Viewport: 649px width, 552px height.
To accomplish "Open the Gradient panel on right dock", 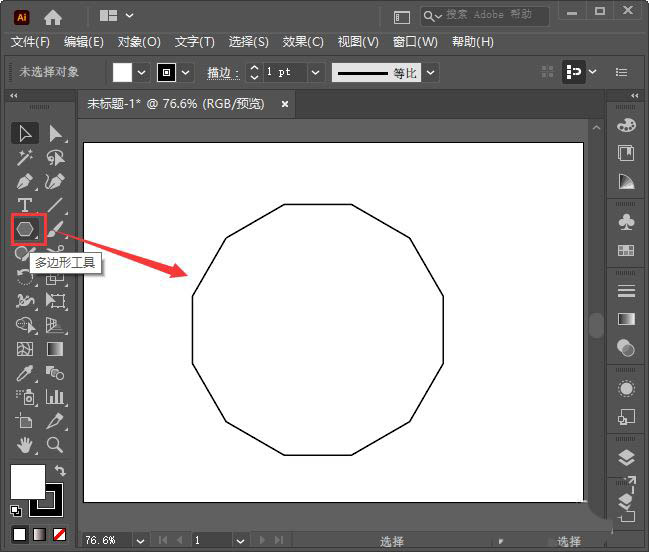I will pos(626,319).
